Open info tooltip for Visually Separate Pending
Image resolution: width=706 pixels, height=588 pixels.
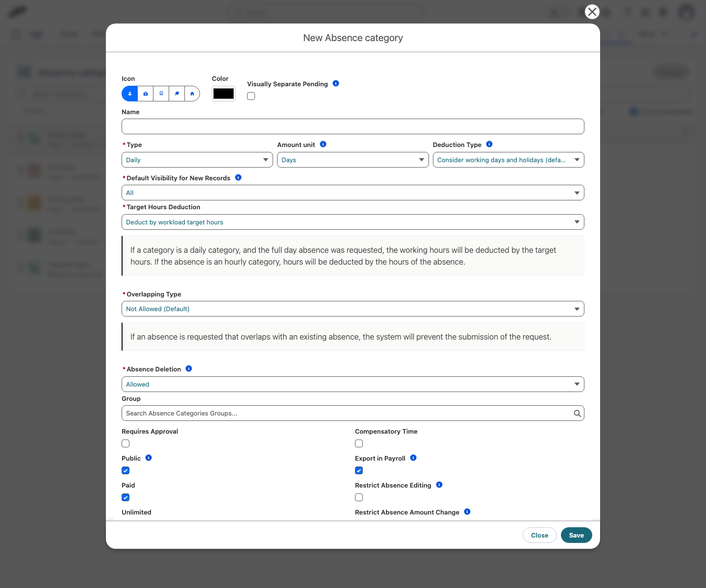point(336,83)
